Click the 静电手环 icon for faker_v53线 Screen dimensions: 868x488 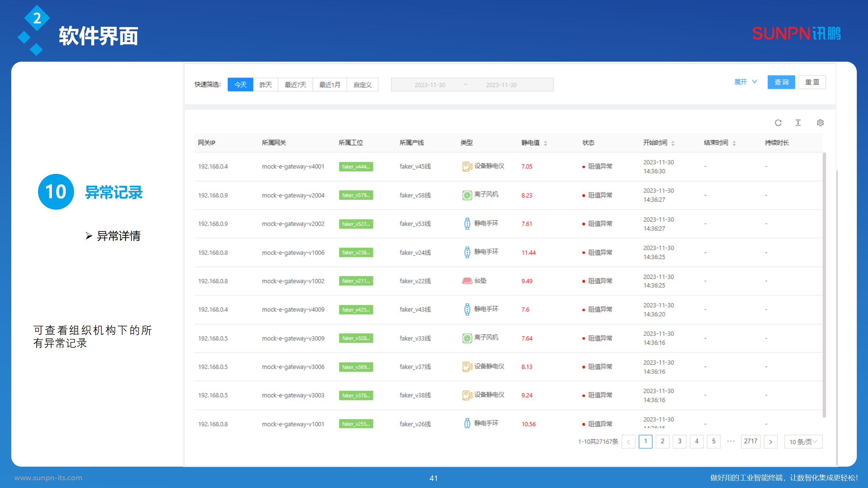[x=467, y=224]
